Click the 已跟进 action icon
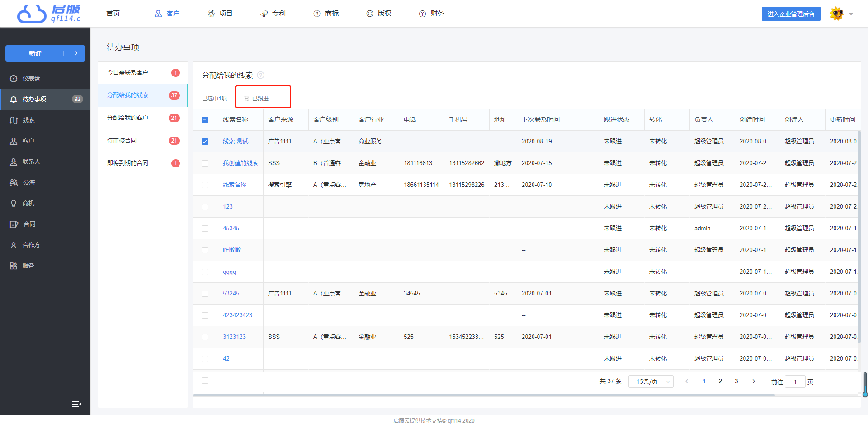The image size is (868, 424). click(247, 99)
